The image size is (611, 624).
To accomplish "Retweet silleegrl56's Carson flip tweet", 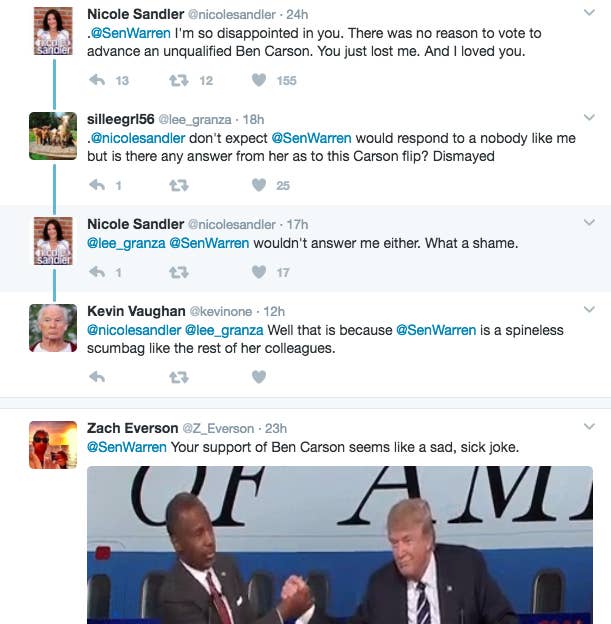I will click(179, 185).
